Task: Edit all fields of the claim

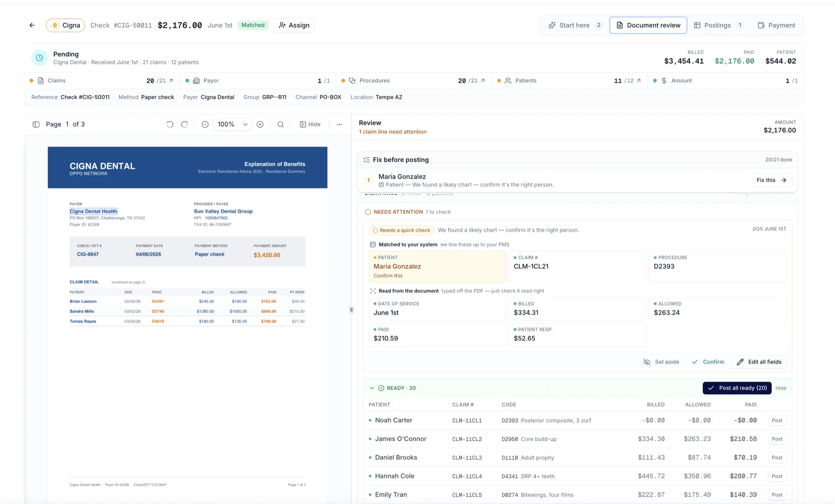Action: [759, 362]
